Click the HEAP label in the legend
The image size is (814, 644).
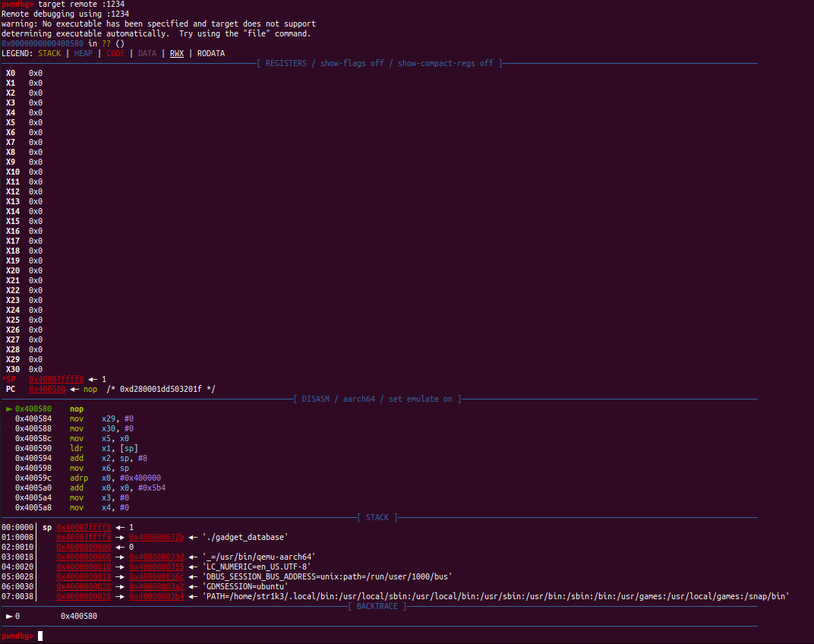coord(83,53)
